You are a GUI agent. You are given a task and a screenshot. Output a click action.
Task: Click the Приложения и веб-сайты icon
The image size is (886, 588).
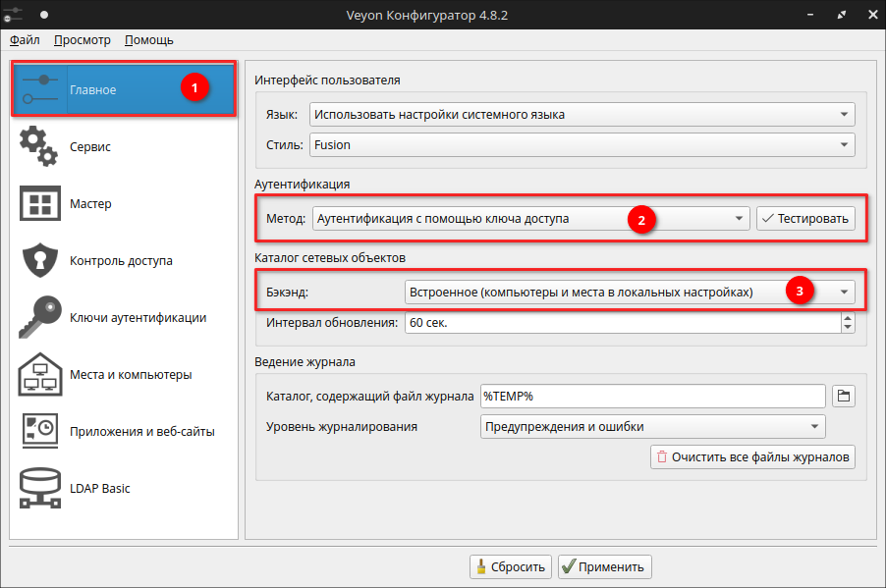(39, 430)
